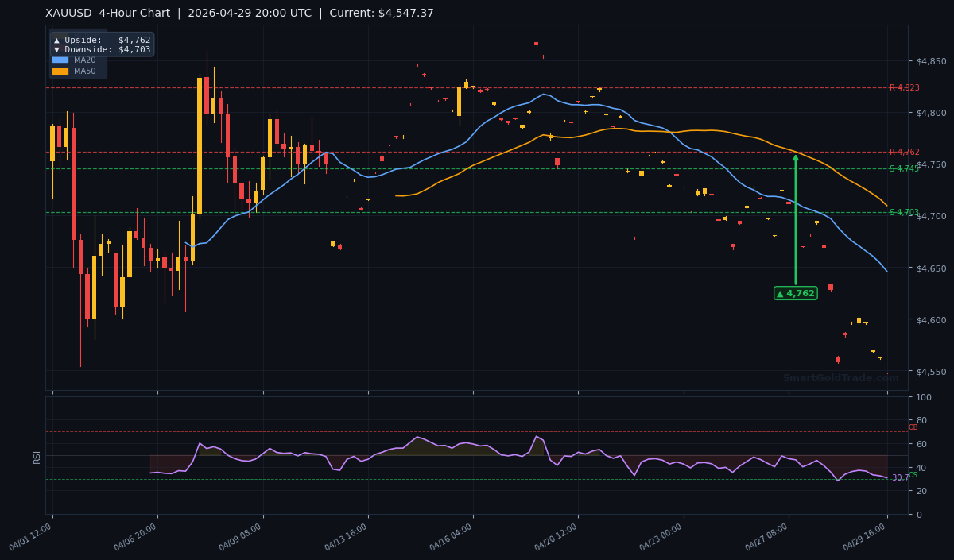954x560 pixels.
Task: Expand the chart legend box
Action: tap(77, 53)
